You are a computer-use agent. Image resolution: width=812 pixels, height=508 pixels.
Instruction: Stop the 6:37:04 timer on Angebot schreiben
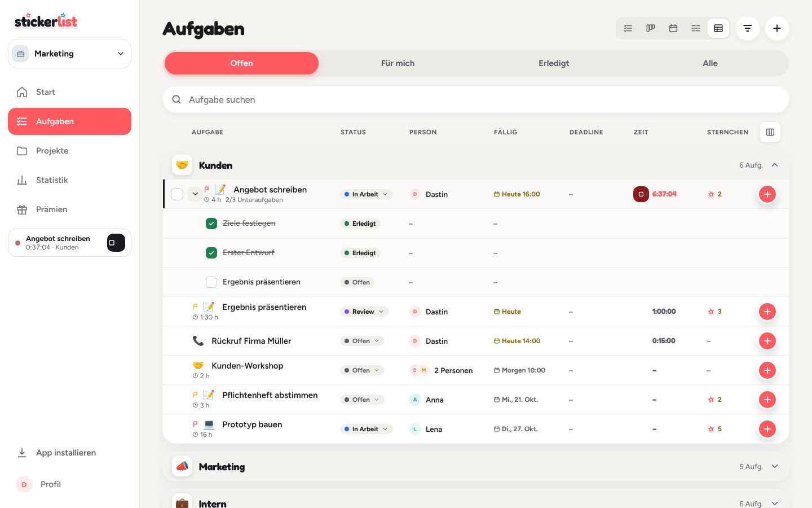[641, 194]
